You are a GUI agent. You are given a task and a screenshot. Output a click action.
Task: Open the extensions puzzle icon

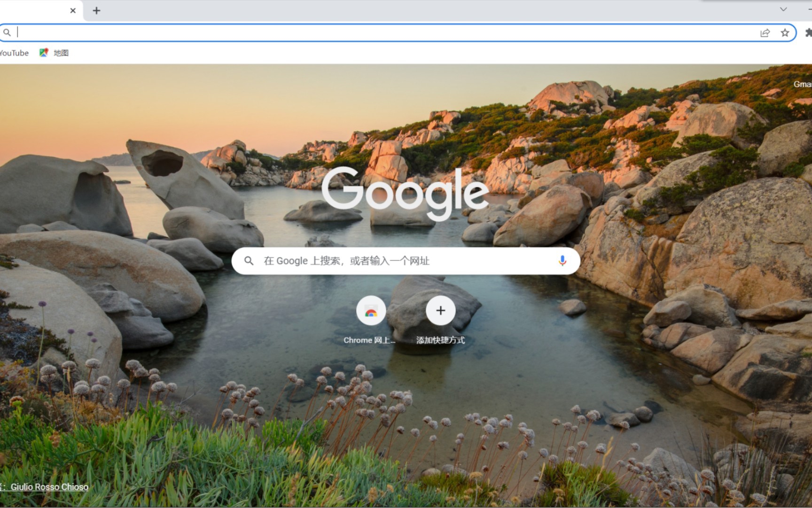[808, 32]
